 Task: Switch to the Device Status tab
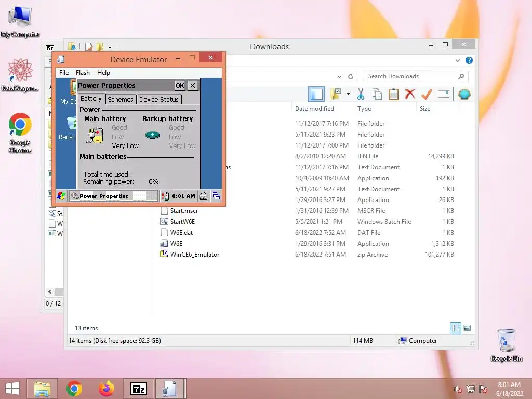pos(159,99)
